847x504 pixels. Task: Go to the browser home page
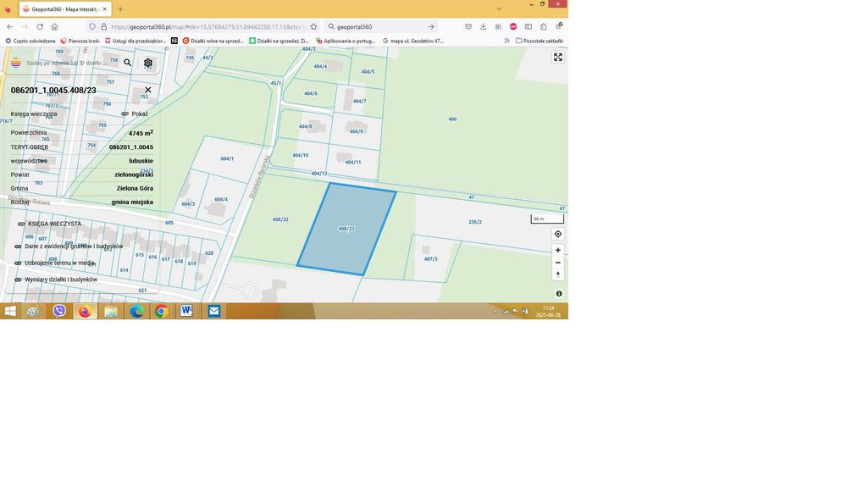pyautogui.click(x=54, y=26)
